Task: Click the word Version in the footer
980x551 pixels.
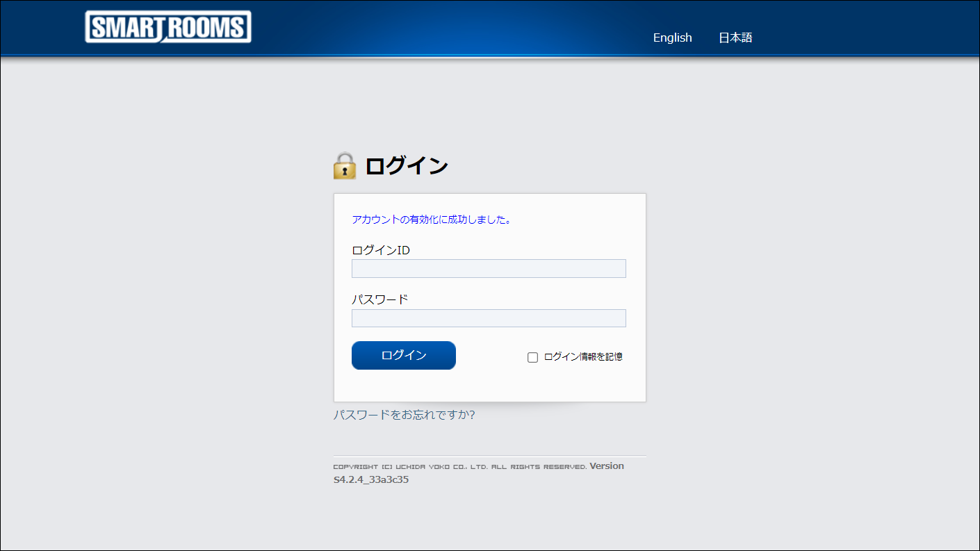Action: point(607,466)
